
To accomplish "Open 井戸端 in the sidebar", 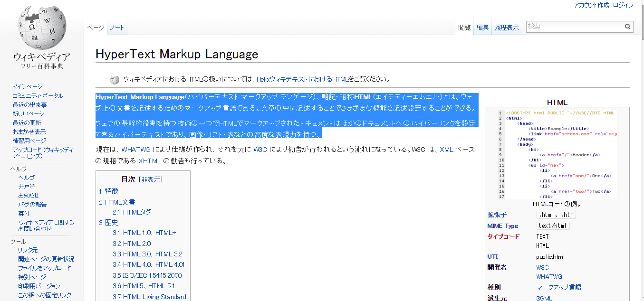I will point(27,186).
